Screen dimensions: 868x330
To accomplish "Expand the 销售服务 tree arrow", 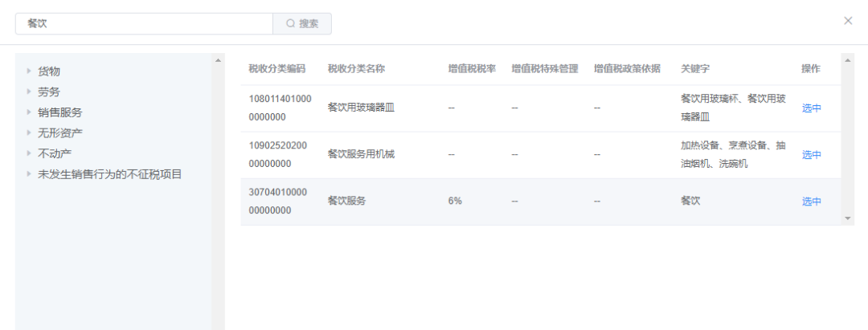I will [x=29, y=112].
